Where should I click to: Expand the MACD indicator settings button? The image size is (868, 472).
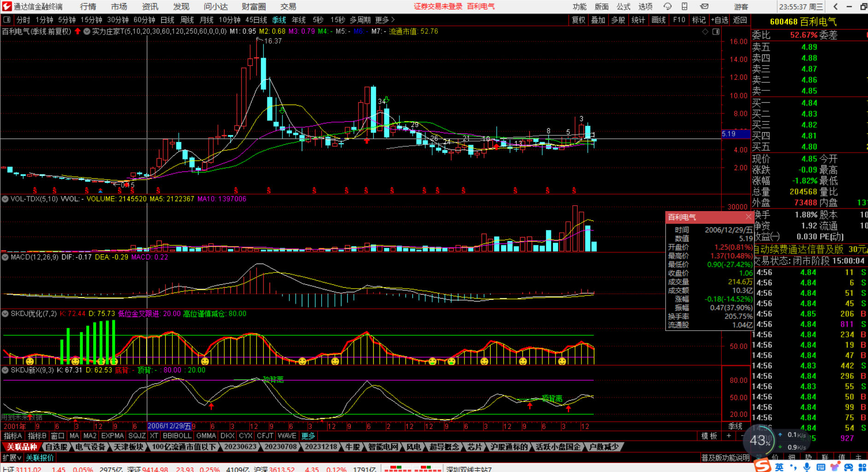[x=5, y=257]
